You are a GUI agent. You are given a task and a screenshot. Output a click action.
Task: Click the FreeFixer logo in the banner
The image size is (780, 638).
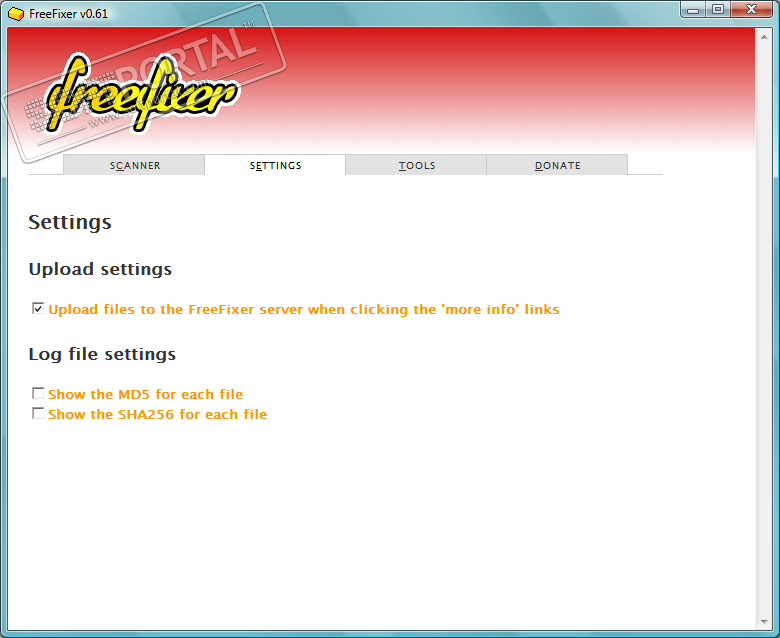[x=142, y=93]
